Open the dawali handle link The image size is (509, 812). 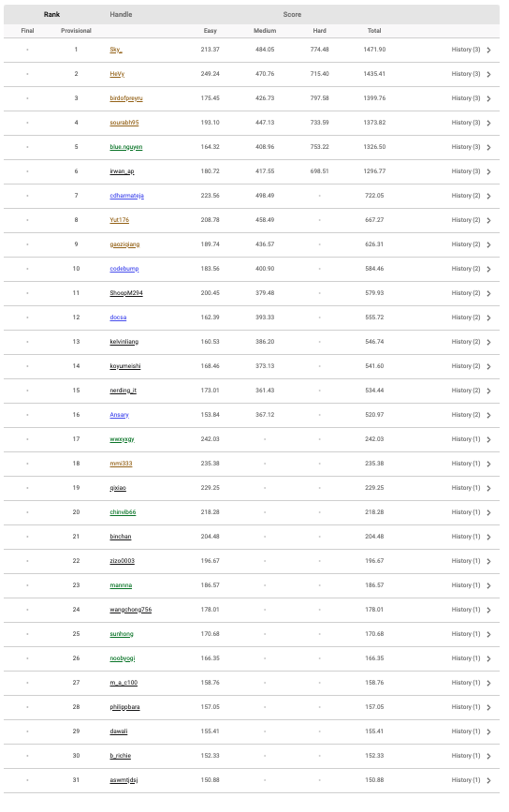point(119,731)
